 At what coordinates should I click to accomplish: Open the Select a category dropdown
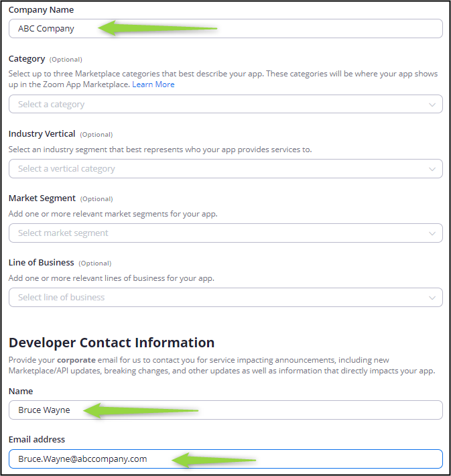click(225, 104)
